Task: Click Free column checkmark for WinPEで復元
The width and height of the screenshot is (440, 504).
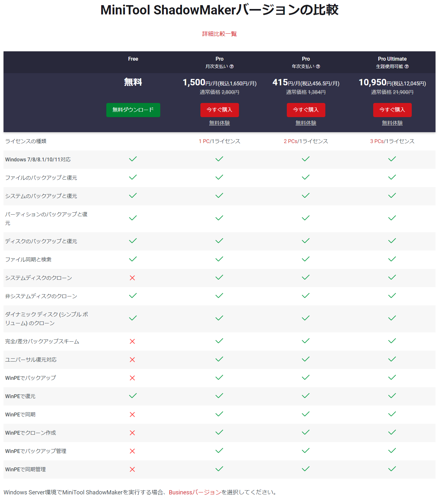Action: point(133,396)
